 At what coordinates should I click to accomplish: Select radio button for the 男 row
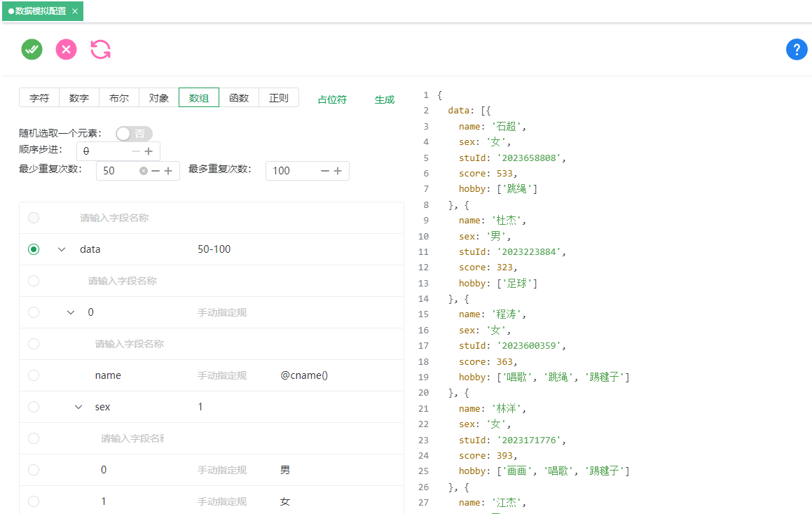[x=34, y=470]
